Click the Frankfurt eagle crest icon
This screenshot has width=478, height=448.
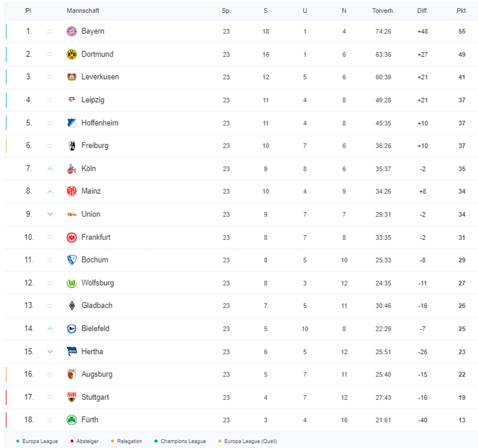(72, 237)
